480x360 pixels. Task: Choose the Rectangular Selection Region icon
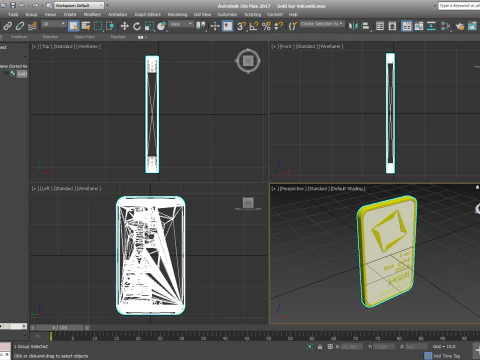coord(98,26)
